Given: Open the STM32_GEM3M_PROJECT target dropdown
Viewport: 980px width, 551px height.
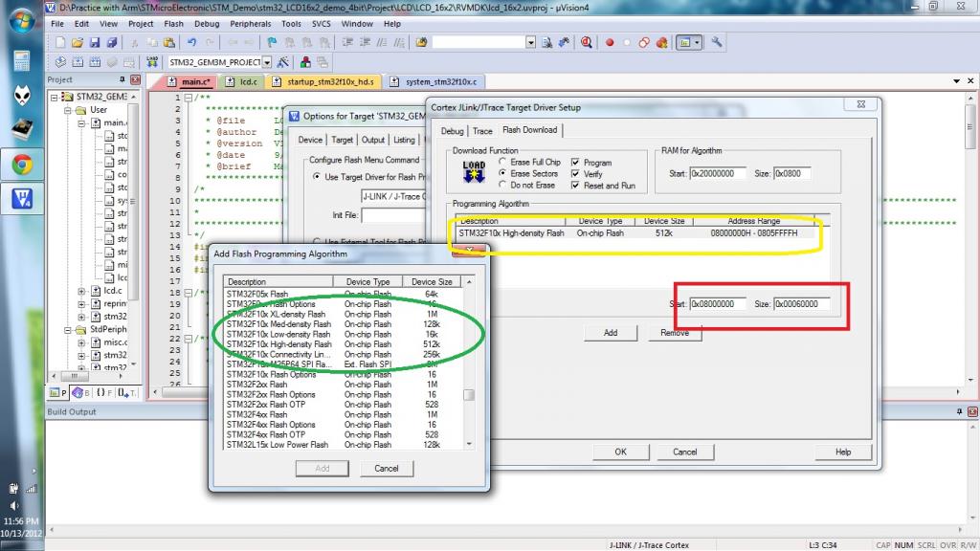Looking at the screenshot, I should point(267,62).
